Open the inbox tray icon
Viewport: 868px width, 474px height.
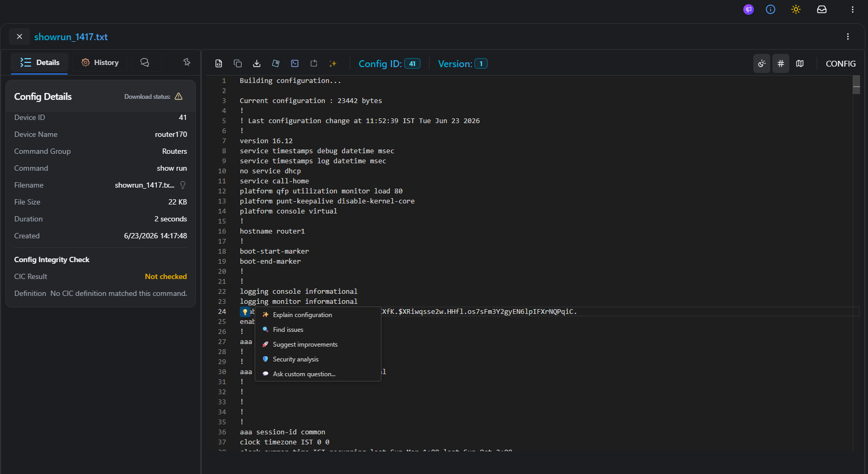(822, 10)
